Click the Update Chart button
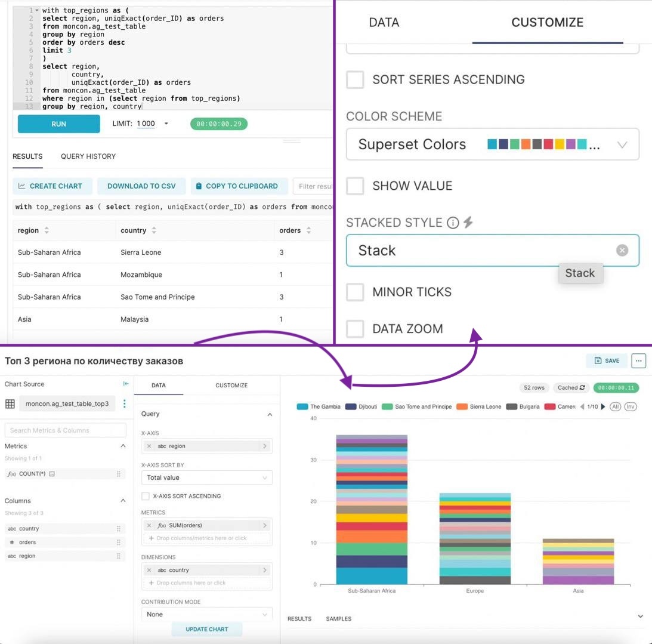This screenshot has height=644, width=652. point(206,630)
